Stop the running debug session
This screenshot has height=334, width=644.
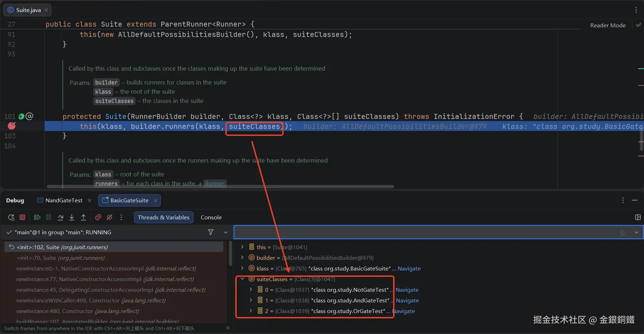point(22,217)
